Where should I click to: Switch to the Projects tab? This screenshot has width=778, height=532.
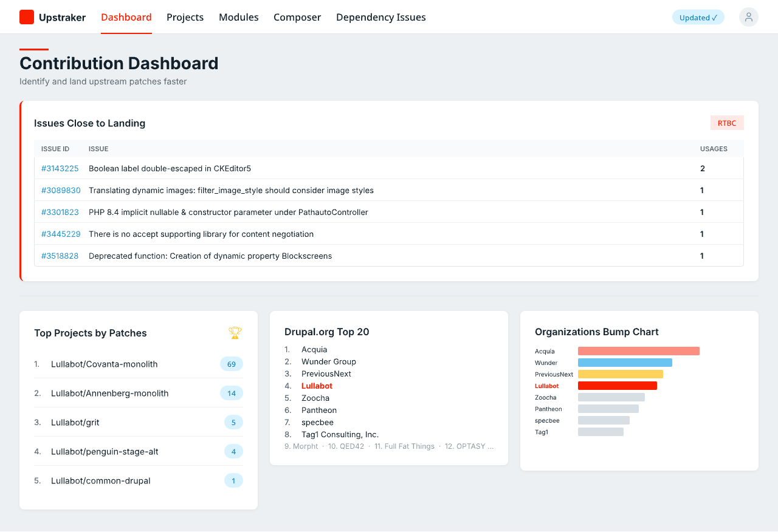pyautogui.click(x=185, y=17)
